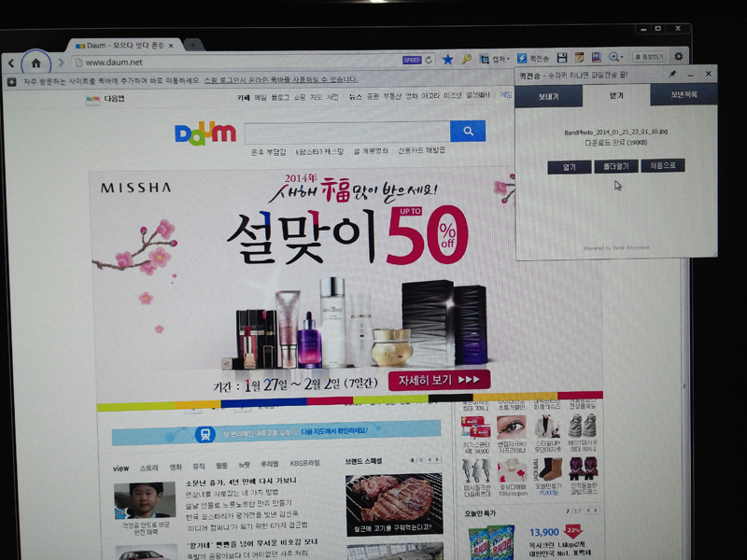Go to next 오늘만 특가 item arrow
This screenshot has width=747, height=560.
[596, 510]
